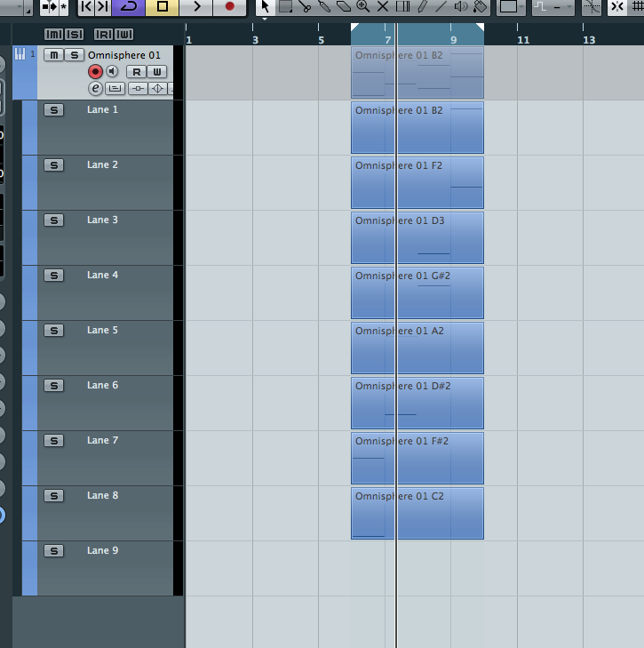Image resolution: width=644 pixels, height=648 pixels.
Task: Select the Scissors split tool
Action: point(305,7)
